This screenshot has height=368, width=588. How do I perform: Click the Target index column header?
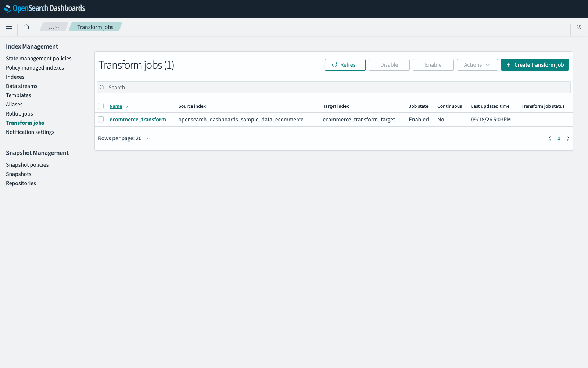coord(336,106)
